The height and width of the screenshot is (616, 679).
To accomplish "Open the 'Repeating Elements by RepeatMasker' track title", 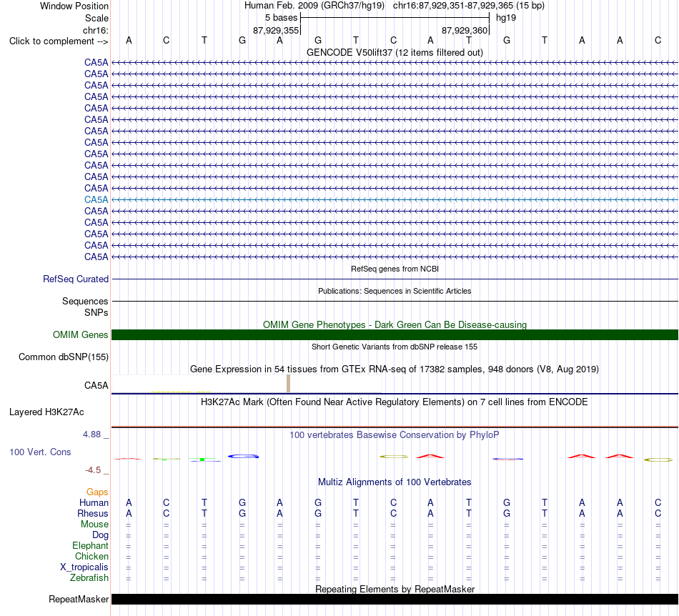I will point(395,589).
